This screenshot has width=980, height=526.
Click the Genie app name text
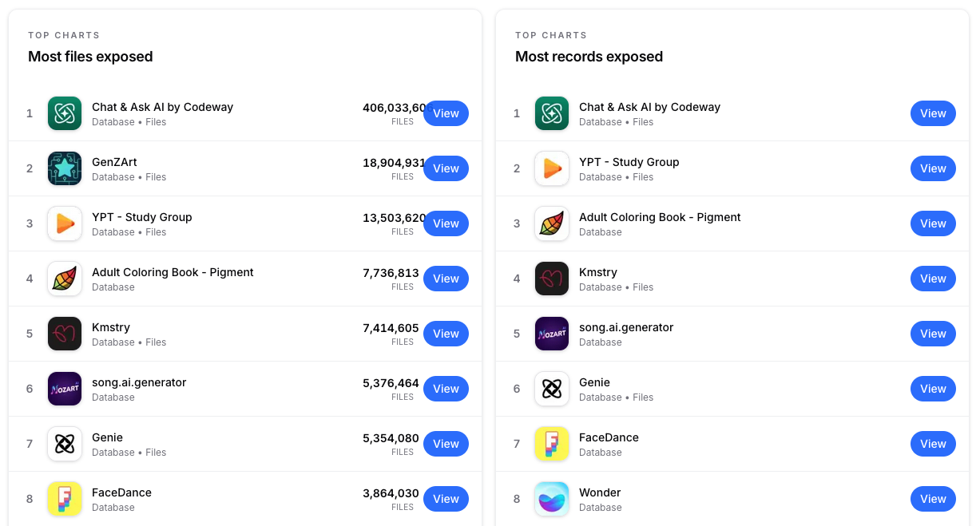(x=109, y=437)
